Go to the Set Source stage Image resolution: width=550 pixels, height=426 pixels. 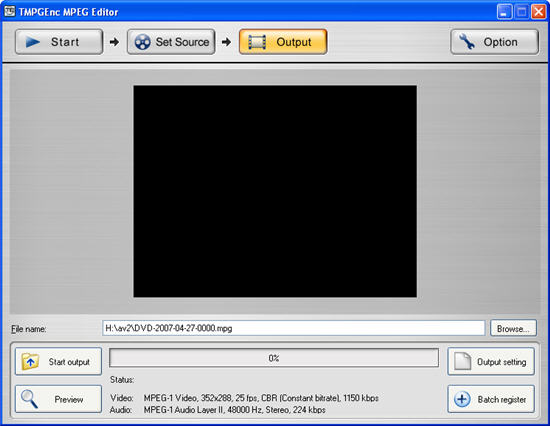(x=171, y=42)
